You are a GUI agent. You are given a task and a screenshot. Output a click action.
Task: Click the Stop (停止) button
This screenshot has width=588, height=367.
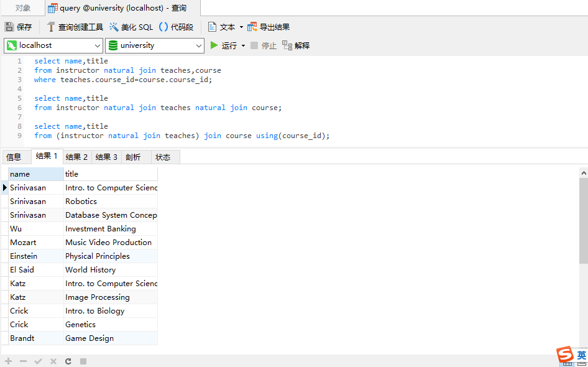click(x=264, y=45)
